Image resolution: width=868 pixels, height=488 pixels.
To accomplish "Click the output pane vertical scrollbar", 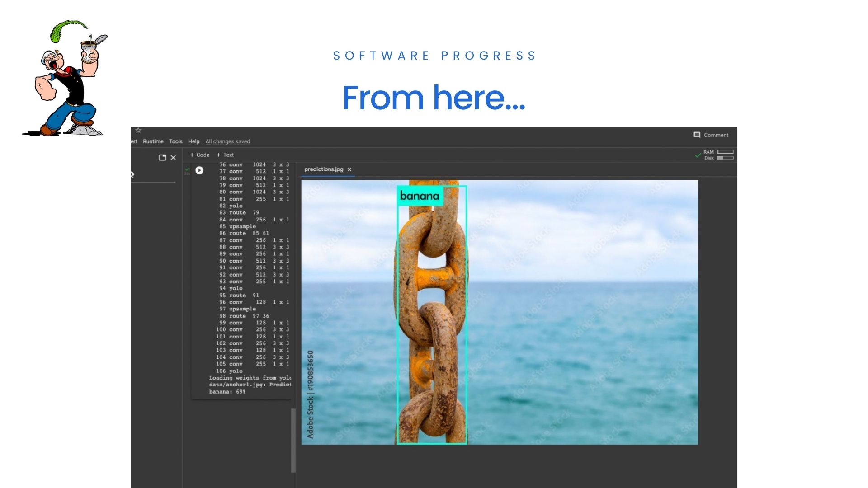I will coord(293,440).
